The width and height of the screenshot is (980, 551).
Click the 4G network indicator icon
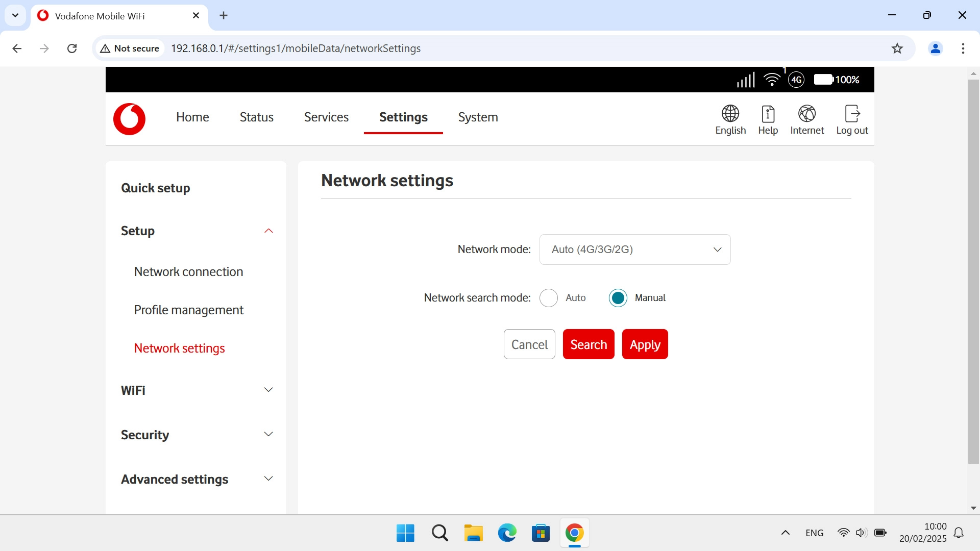pyautogui.click(x=796, y=80)
